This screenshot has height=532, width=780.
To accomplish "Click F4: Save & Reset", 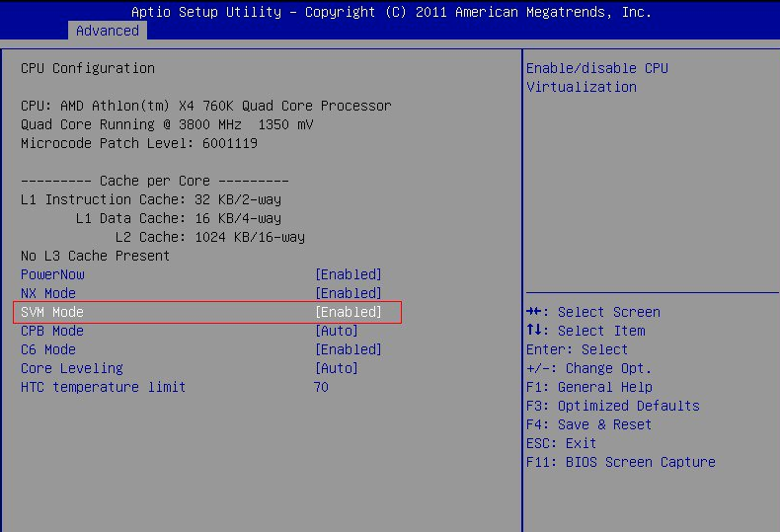I will 588,424.
